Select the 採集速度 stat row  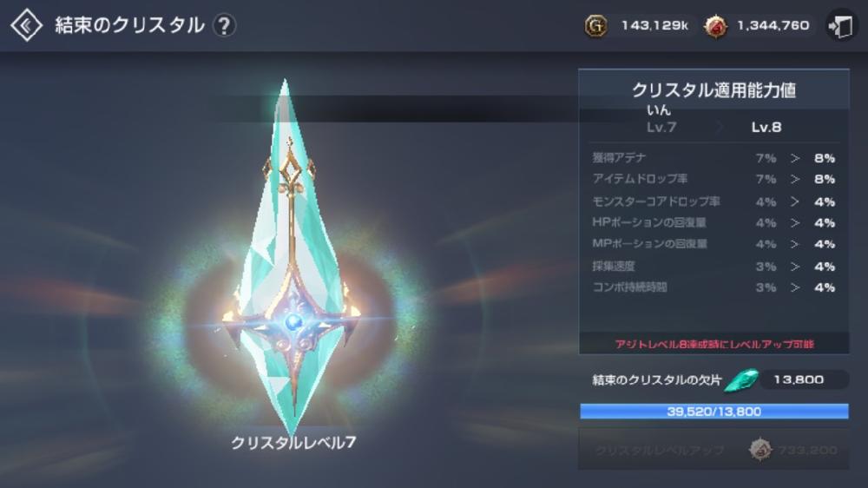713,267
